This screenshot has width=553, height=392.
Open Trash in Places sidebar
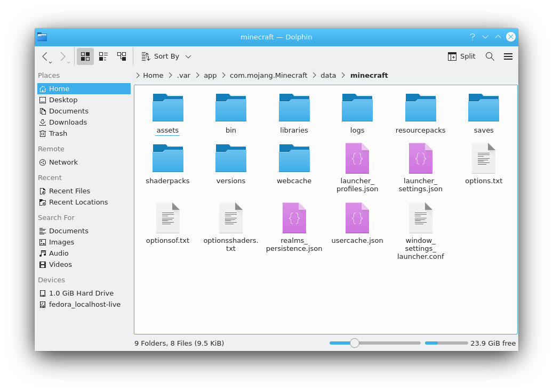pyautogui.click(x=58, y=134)
